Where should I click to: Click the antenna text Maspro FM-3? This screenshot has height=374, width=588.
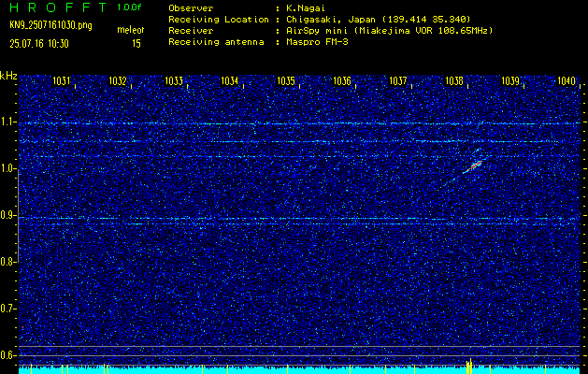(317, 42)
